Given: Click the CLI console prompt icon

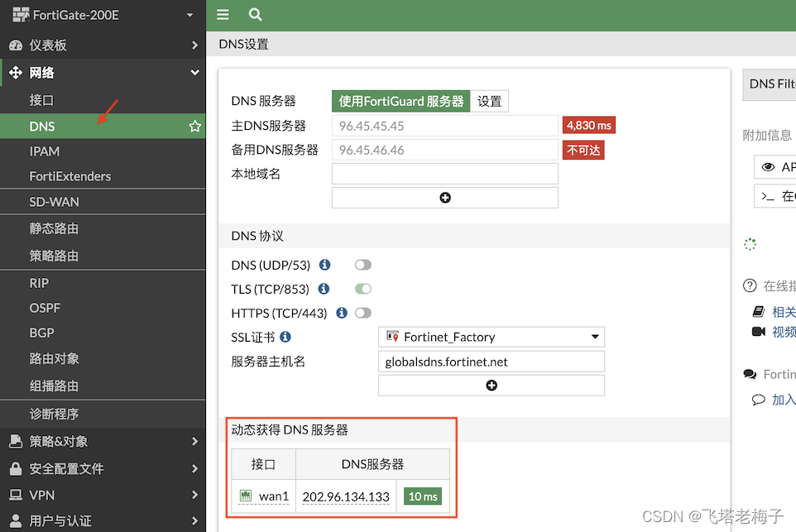Looking at the screenshot, I should pyautogui.click(x=768, y=196).
